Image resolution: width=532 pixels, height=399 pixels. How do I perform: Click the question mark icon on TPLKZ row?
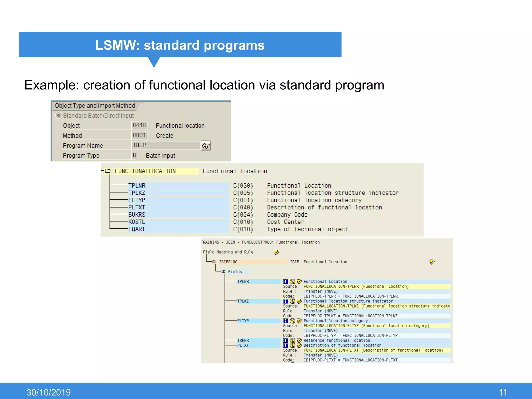pos(292,301)
